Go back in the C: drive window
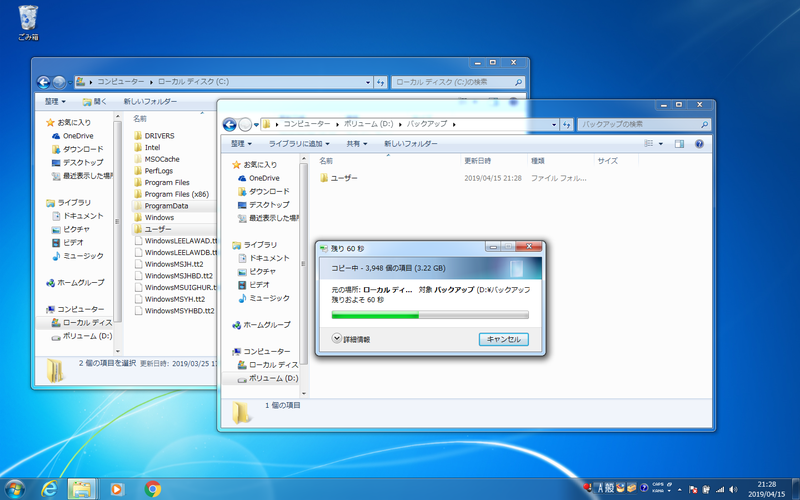The height and width of the screenshot is (500, 800). coord(43,82)
